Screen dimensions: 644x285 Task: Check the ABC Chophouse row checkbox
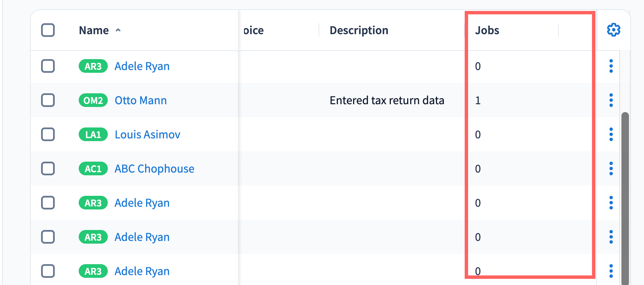pos(48,168)
